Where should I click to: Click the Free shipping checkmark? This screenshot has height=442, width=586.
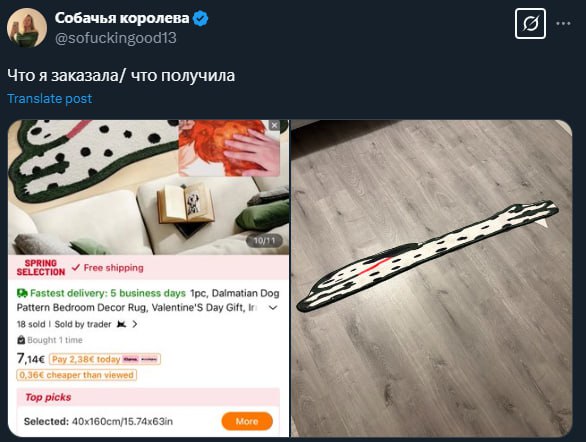click(76, 268)
